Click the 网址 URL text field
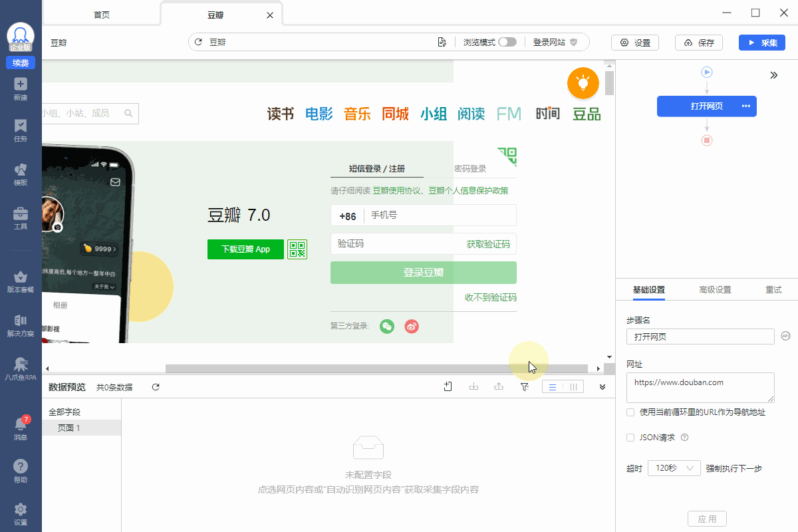The image size is (798, 532). [x=700, y=388]
